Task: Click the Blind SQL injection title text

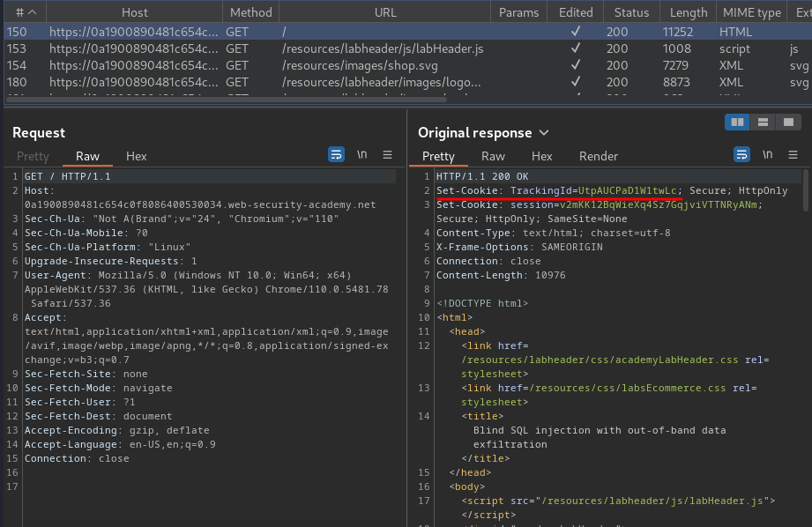Action: 600,437
